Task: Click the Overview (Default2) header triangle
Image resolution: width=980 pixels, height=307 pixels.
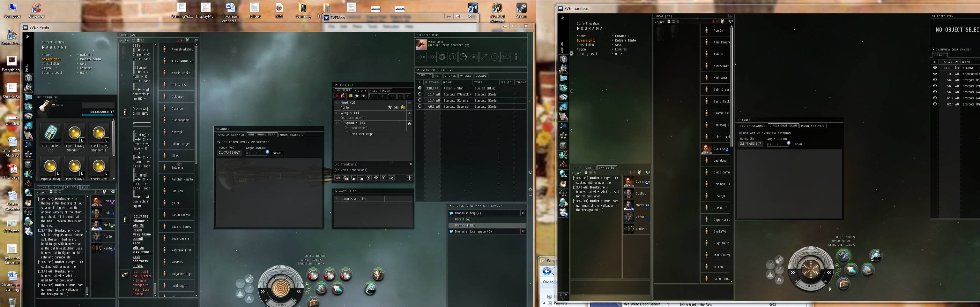Action: (418, 70)
